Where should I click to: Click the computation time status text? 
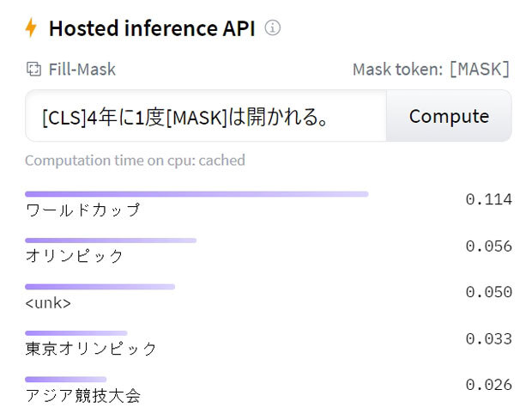click(x=135, y=161)
